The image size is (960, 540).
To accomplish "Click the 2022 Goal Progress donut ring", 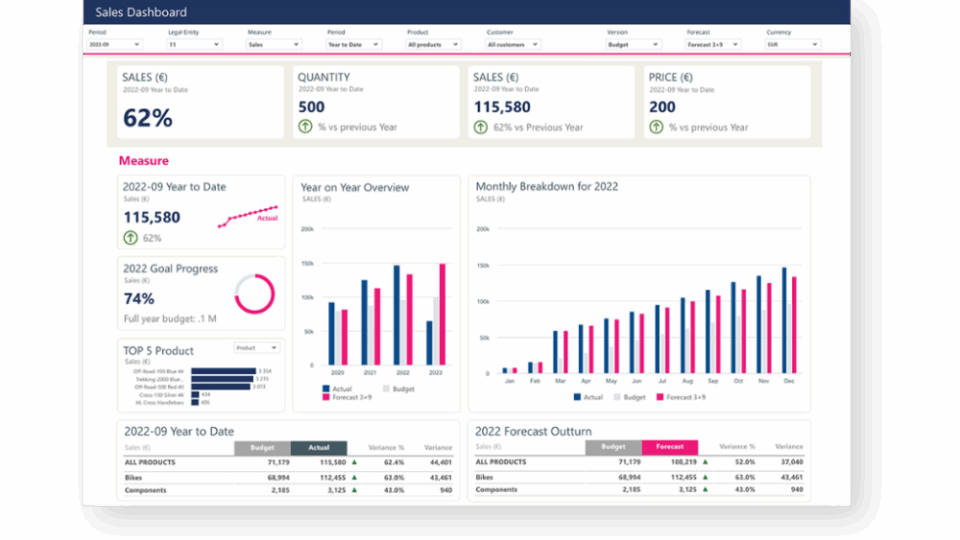I will (x=254, y=294).
